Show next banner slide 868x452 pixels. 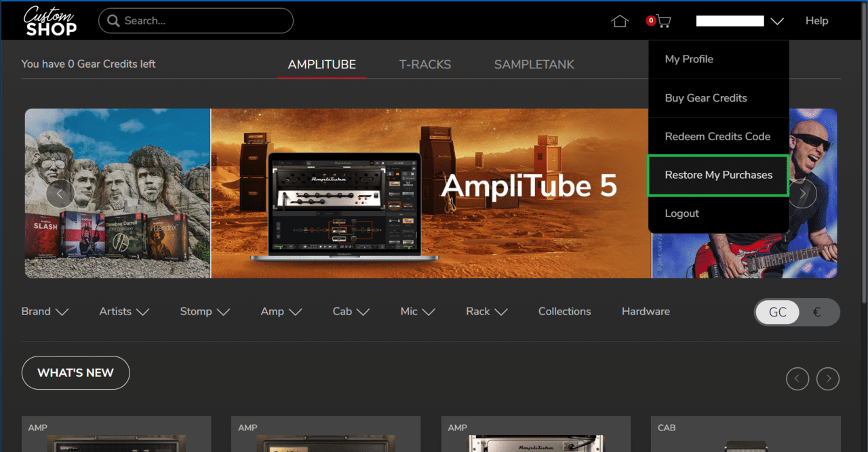[x=803, y=194]
